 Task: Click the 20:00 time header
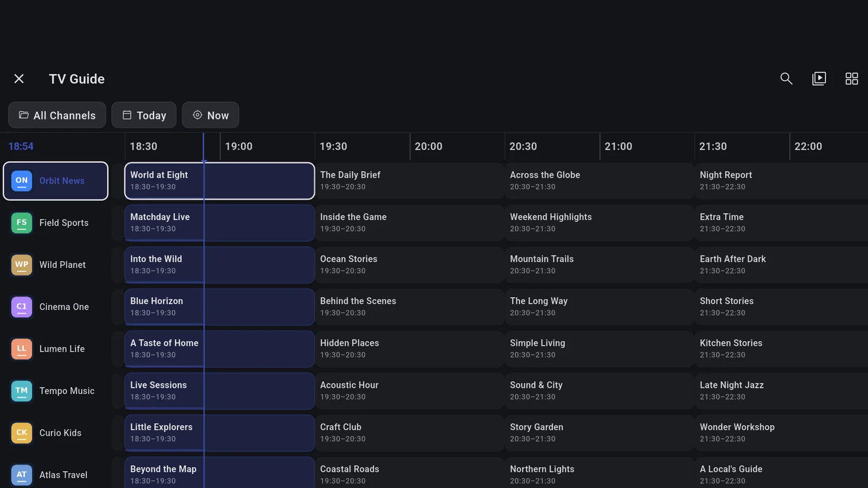(429, 146)
